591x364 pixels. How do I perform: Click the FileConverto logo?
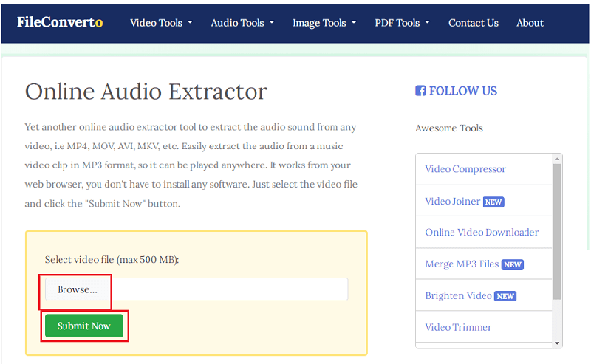[x=60, y=22]
